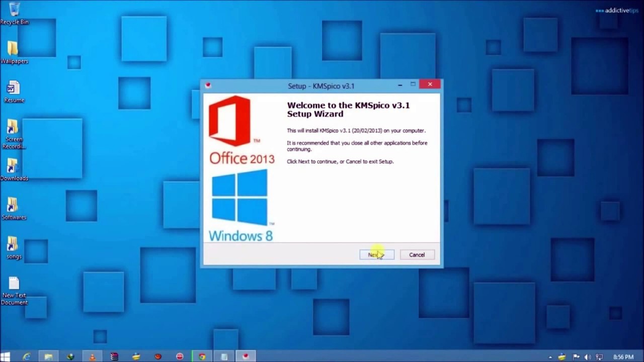Open the WinRAR books taskbar icon
This screenshot has height=362, width=644.
coord(114,357)
